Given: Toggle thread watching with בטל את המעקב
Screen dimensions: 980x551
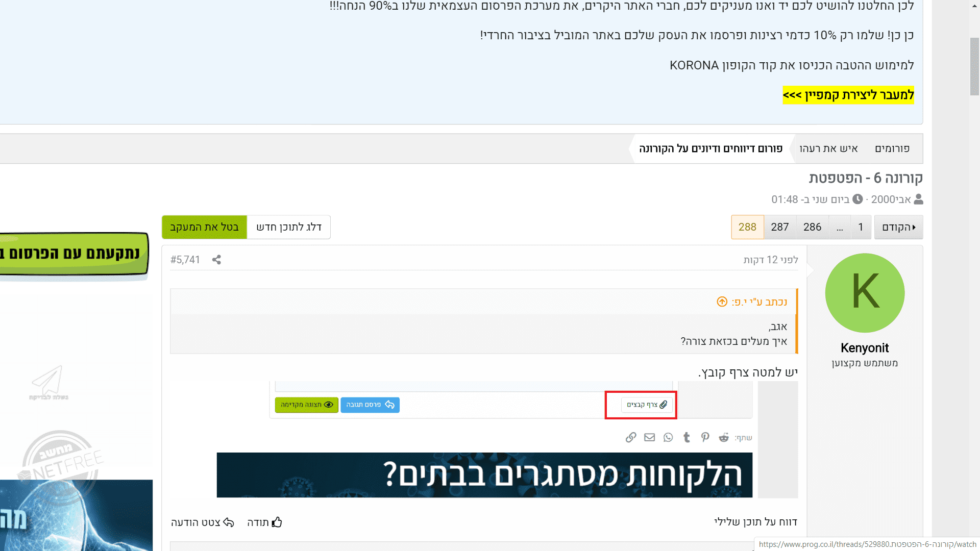Looking at the screenshot, I should tap(204, 227).
